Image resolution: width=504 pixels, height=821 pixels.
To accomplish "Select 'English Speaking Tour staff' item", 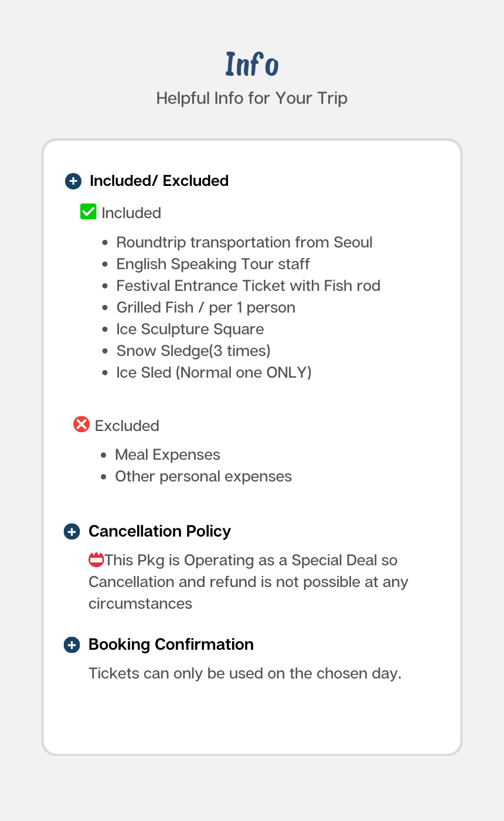I will click(x=213, y=264).
